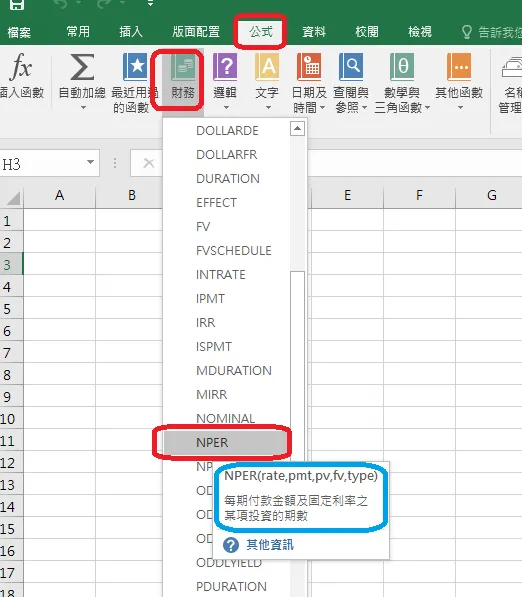
Task: Select DOLLARDE in the function list
Action: (x=226, y=131)
